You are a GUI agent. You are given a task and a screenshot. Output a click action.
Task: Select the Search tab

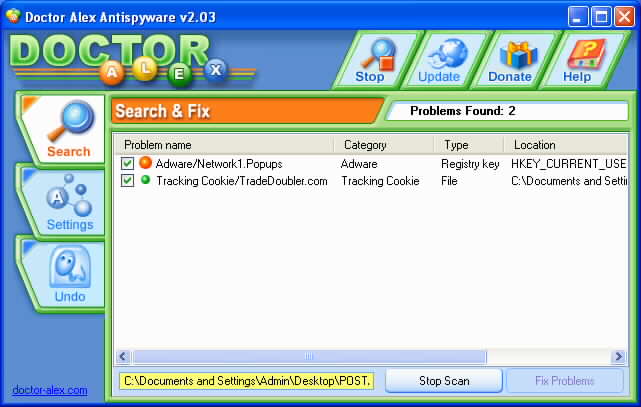click(x=65, y=129)
